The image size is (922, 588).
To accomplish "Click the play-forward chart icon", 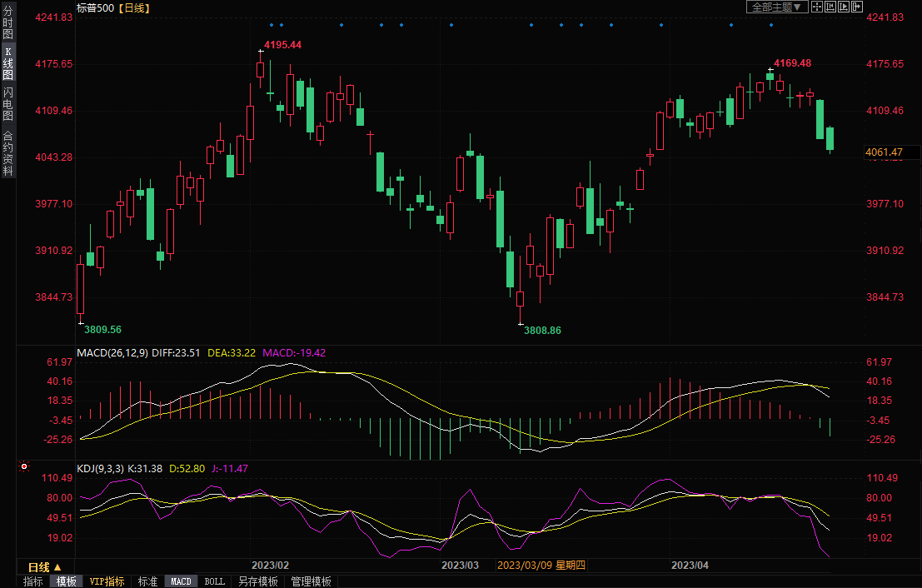I will [843, 7].
